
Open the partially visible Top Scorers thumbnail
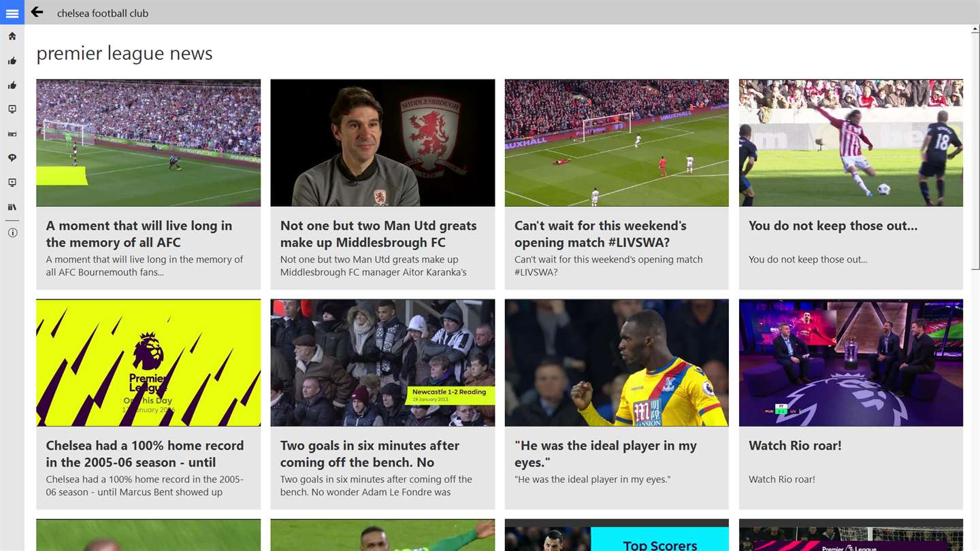point(617,535)
